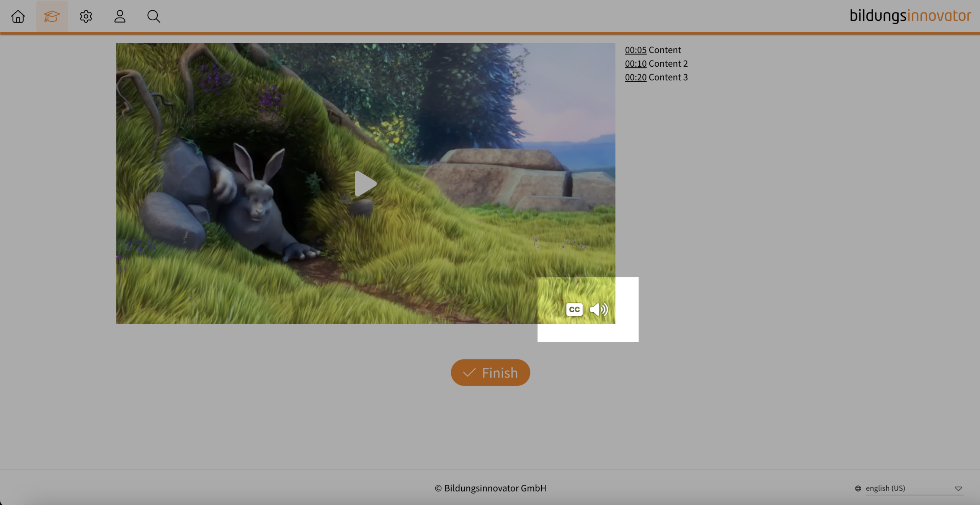This screenshot has width=980, height=505.
Task: Toggle closed captions with the CC button
Action: point(574,309)
